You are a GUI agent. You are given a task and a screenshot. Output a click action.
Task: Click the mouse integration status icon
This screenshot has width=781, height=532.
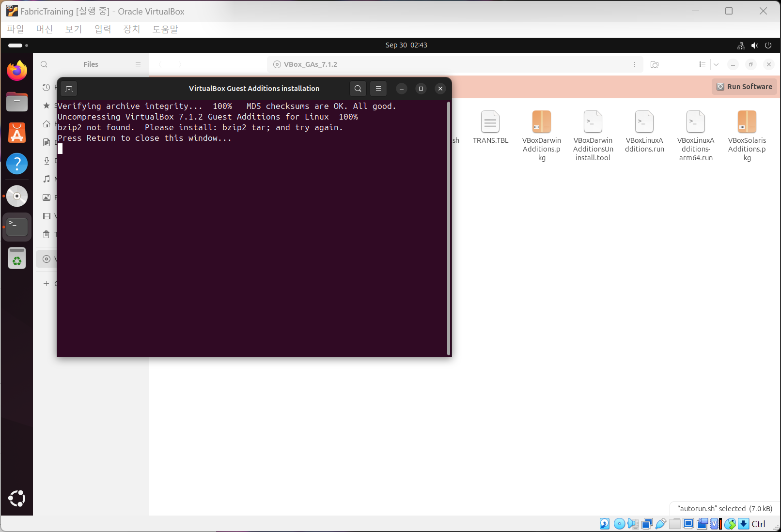[730, 524]
